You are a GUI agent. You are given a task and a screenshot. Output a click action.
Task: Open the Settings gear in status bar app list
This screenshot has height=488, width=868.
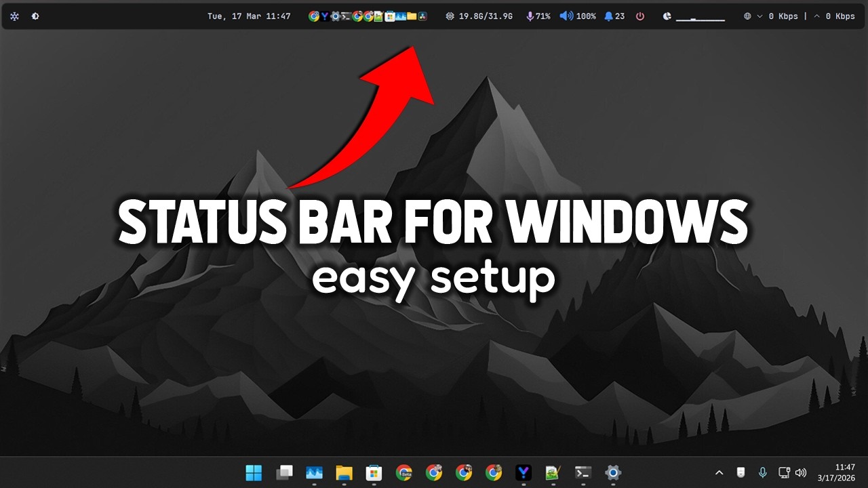(x=336, y=16)
